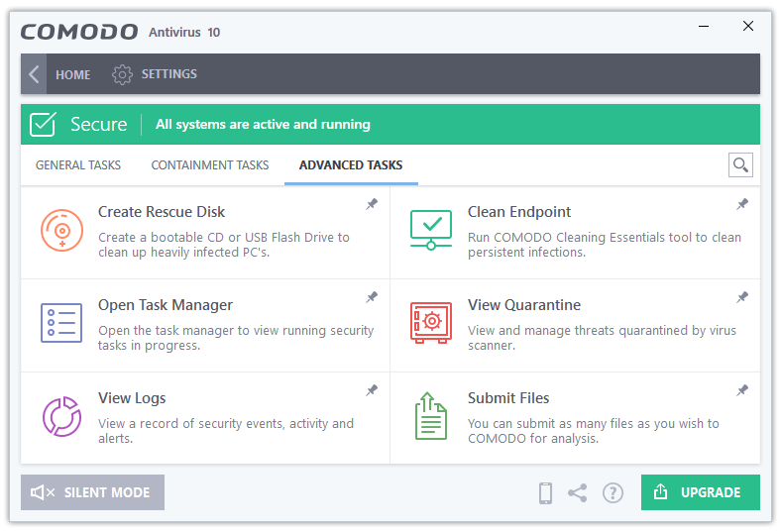Switch to the General Tasks tab
780x532 pixels.
(78, 165)
